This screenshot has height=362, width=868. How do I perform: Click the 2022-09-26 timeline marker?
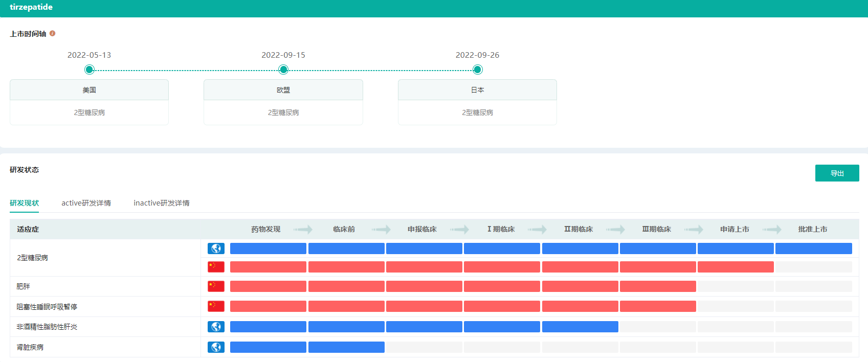(x=478, y=70)
